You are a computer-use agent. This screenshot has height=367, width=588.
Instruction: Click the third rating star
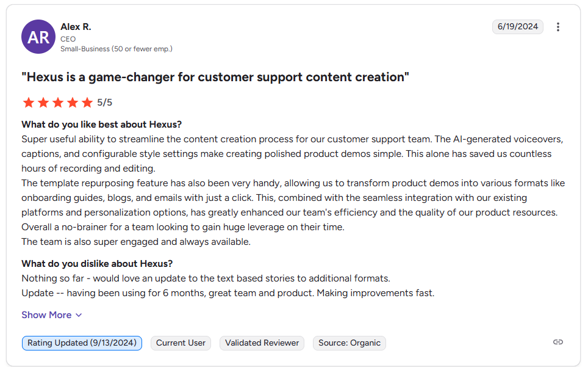pos(58,103)
